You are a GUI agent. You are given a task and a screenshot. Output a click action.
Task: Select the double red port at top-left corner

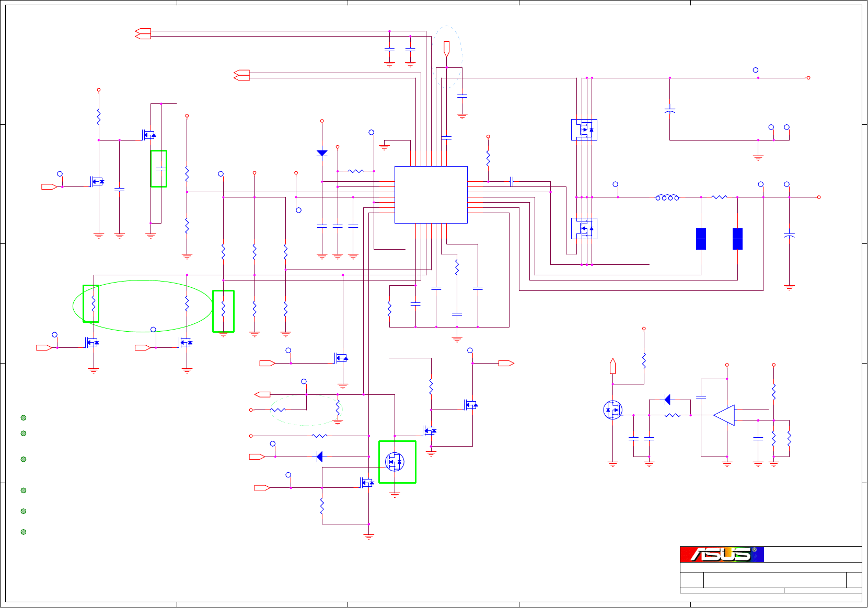[x=143, y=33]
